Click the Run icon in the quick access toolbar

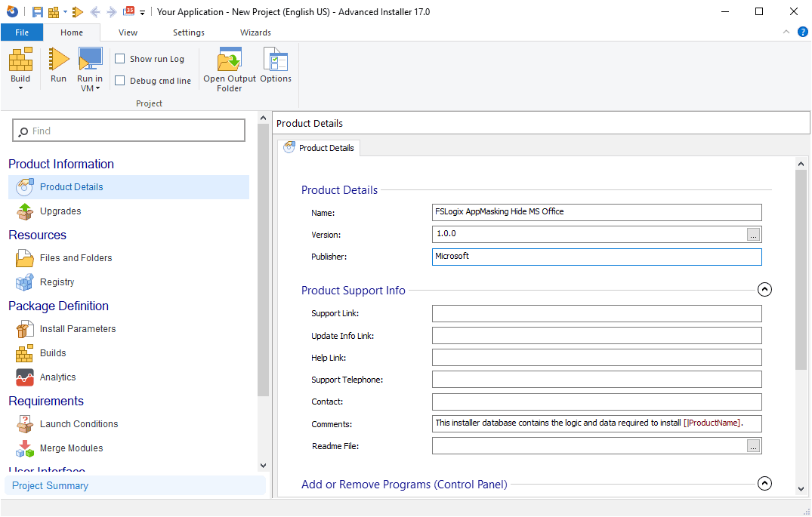click(x=78, y=12)
